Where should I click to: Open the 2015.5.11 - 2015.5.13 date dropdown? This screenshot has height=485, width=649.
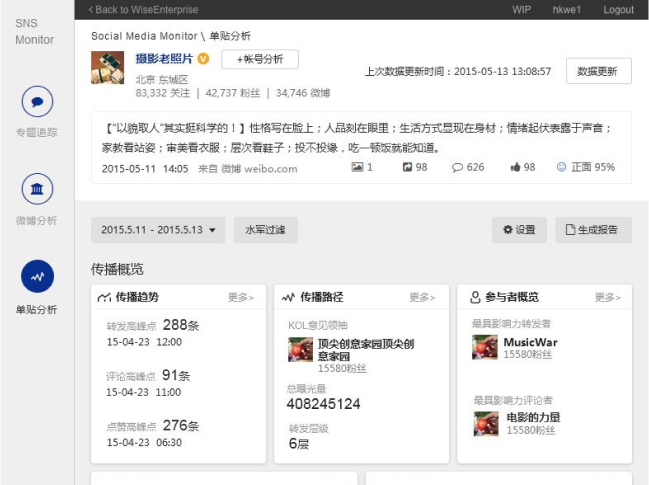pyautogui.click(x=158, y=230)
